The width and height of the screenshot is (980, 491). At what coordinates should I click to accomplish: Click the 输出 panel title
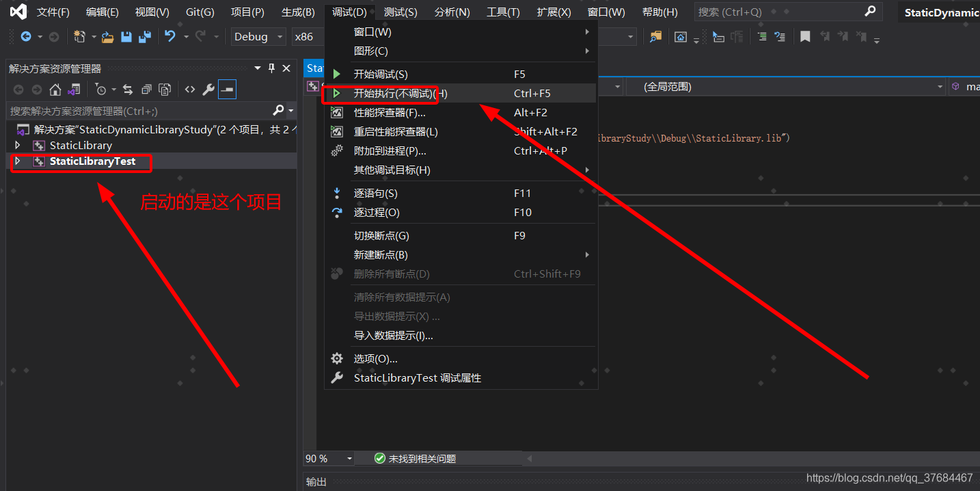316,482
